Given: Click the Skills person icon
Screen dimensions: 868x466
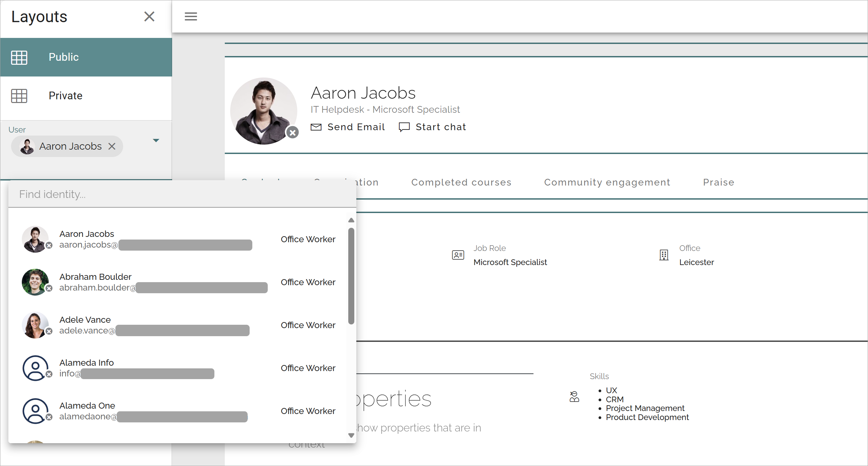Looking at the screenshot, I should 574,397.
